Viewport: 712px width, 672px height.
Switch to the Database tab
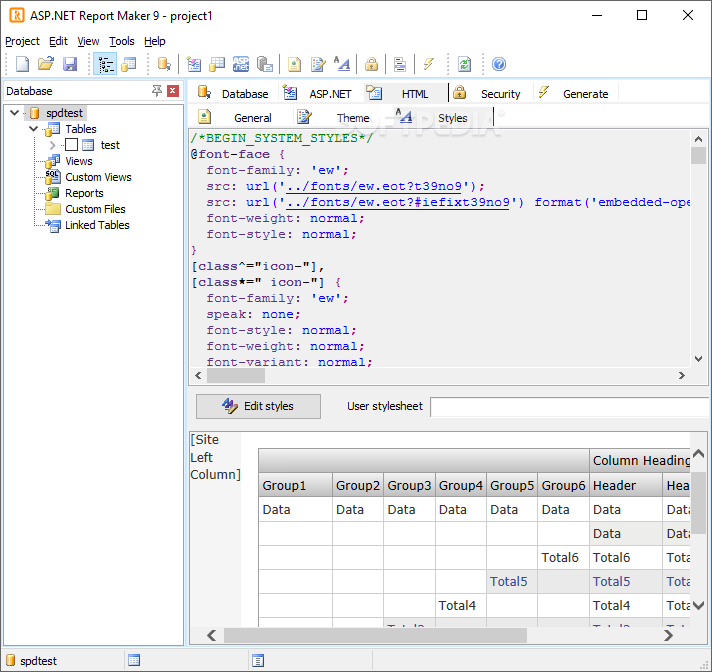[233, 93]
